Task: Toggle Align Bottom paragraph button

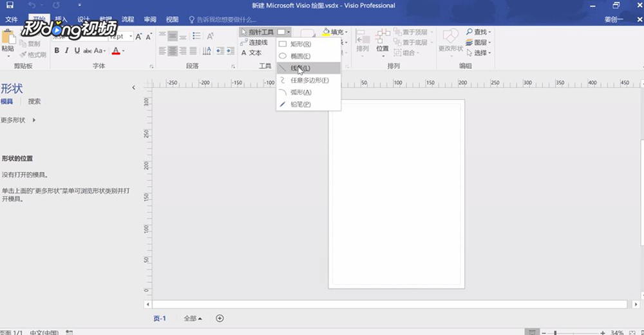Action: (183, 36)
